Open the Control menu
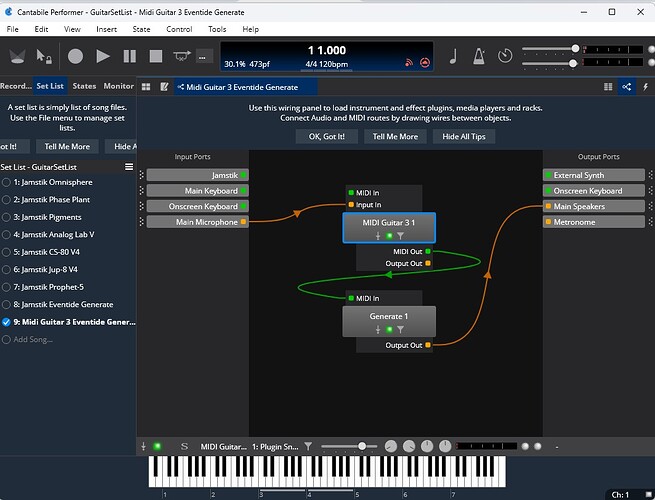Screen dimensions: 655x500 tap(179, 29)
